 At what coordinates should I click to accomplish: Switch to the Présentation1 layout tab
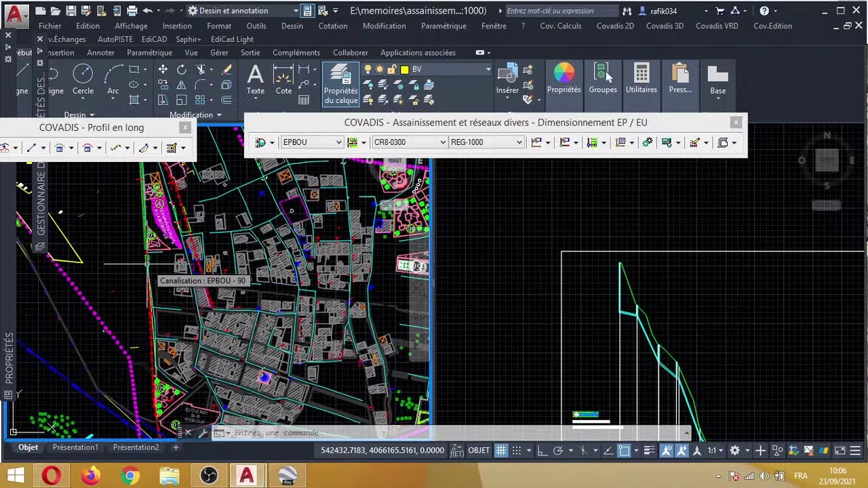coord(75,447)
